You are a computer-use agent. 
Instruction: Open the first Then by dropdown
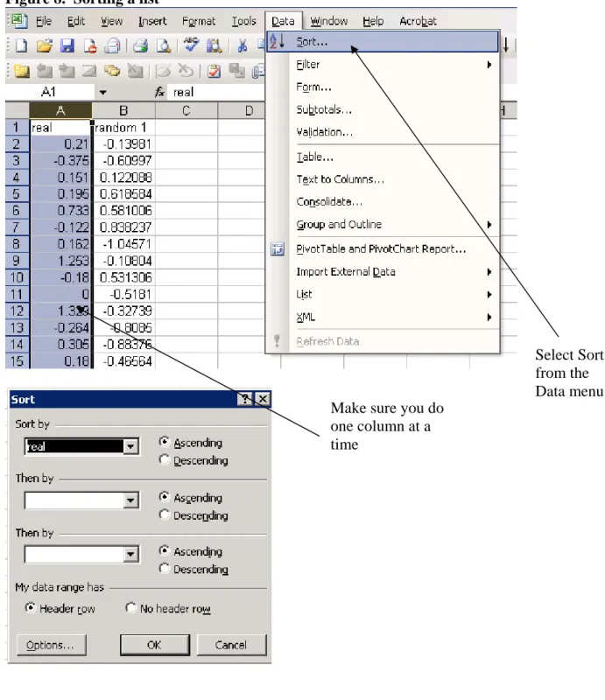click(x=130, y=500)
